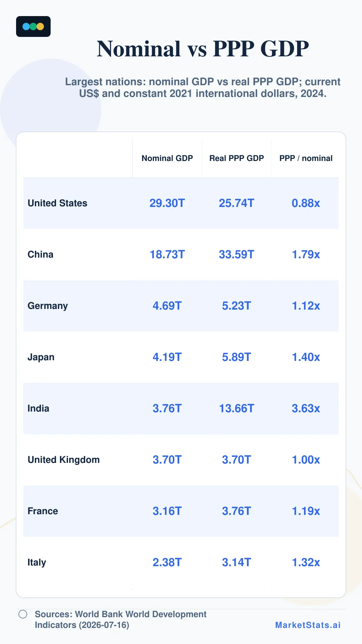Click United States real PPP value 25.74T
The width and height of the screenshot is (362, 644).
[x=237, y=203]
